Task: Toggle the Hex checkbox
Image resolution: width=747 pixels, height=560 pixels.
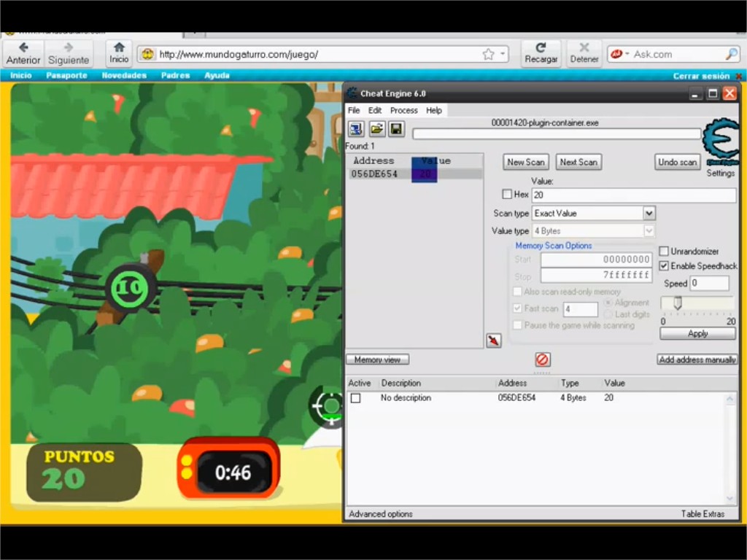Action: pyautogui.click(x=507, y=194)
